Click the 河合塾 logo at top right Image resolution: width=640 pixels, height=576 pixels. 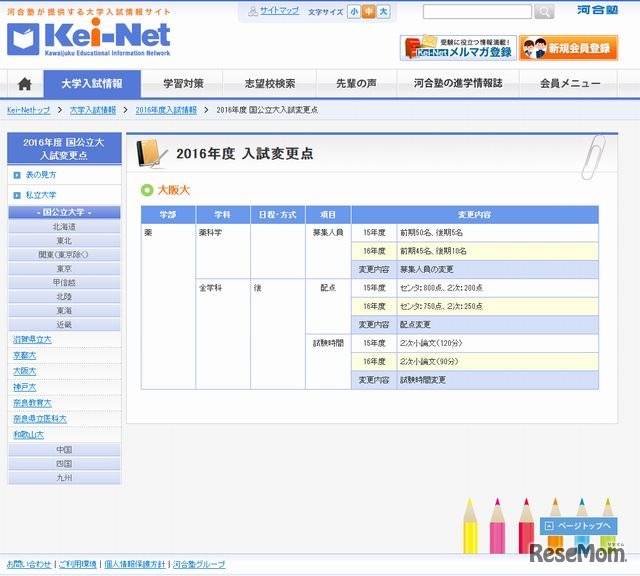point(597,10)
